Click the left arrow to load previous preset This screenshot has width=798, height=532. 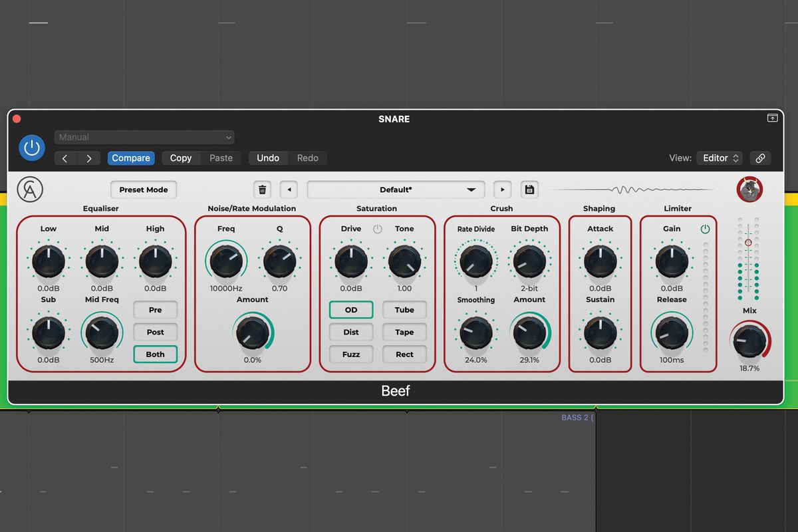[x=289, y=190]
